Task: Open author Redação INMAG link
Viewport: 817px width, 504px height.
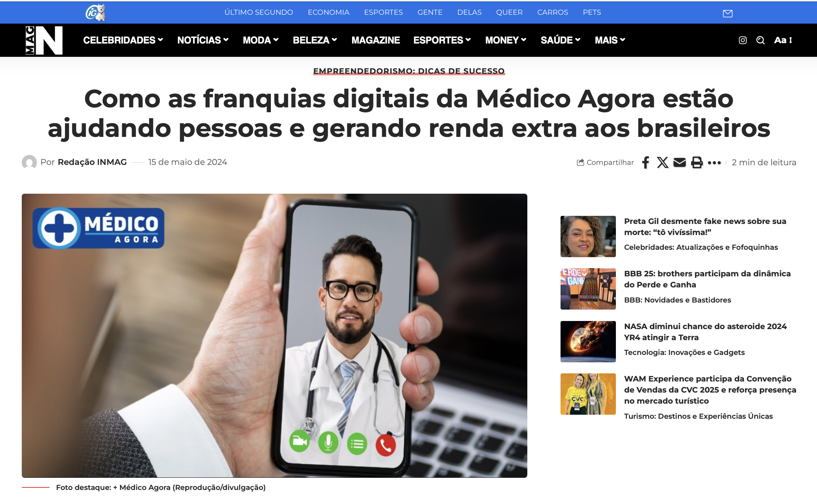Action: tap(92, 162)
